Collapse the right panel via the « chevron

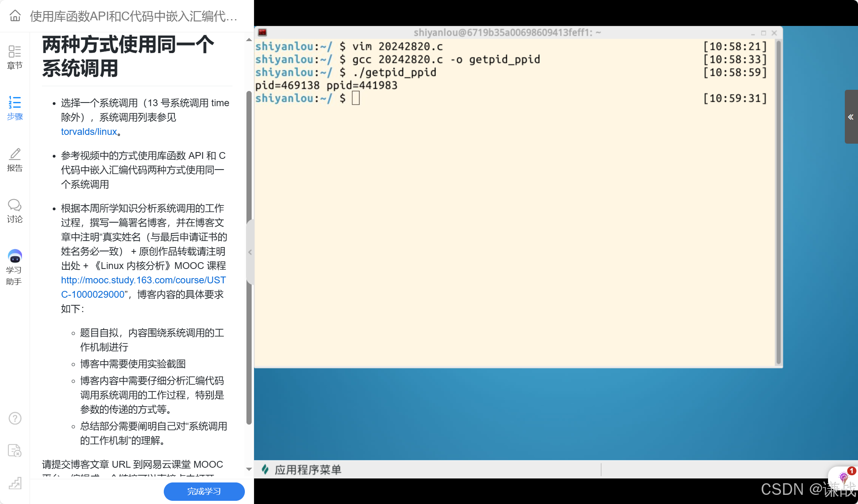coord(851,117)
